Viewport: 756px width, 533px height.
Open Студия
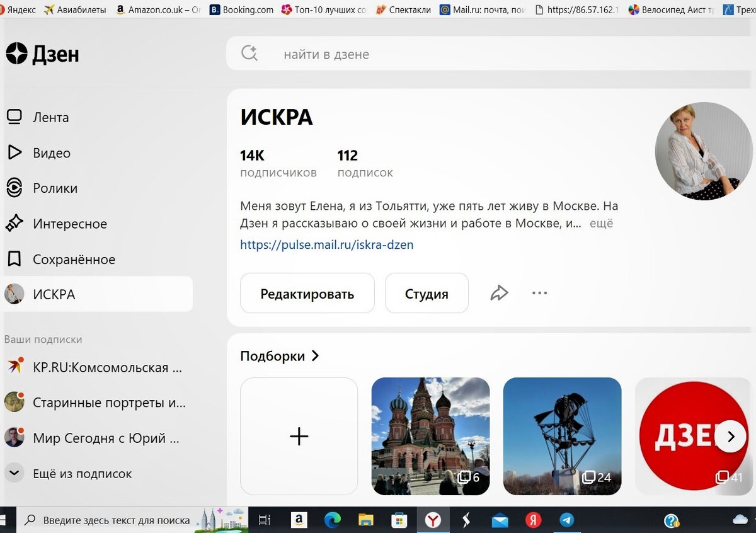[x=427, y=293]
